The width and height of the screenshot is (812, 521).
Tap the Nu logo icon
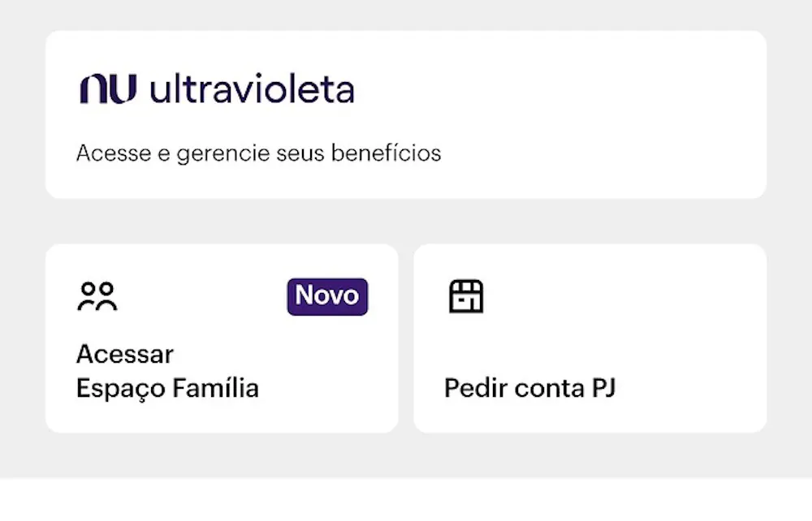click(x=108, y=89)
